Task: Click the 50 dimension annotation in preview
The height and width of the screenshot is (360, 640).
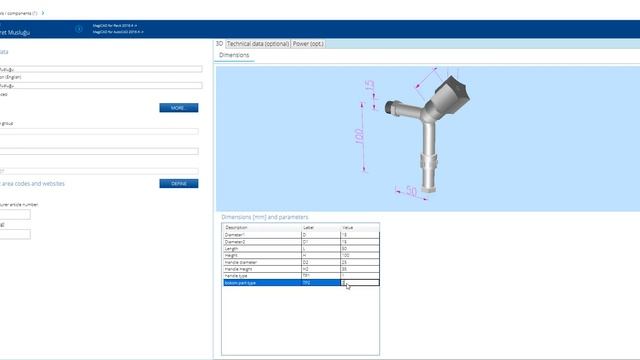Action: coord(411,191)
